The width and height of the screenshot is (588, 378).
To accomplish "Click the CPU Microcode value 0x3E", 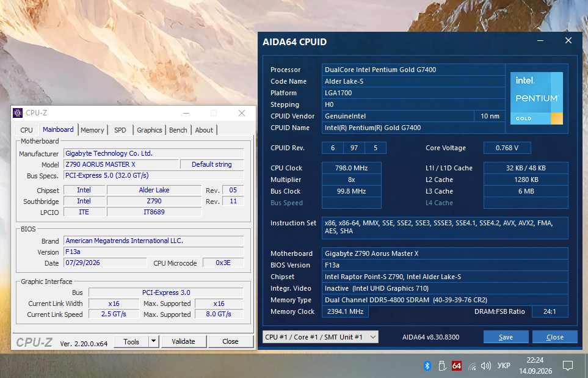I will [223, 263].
